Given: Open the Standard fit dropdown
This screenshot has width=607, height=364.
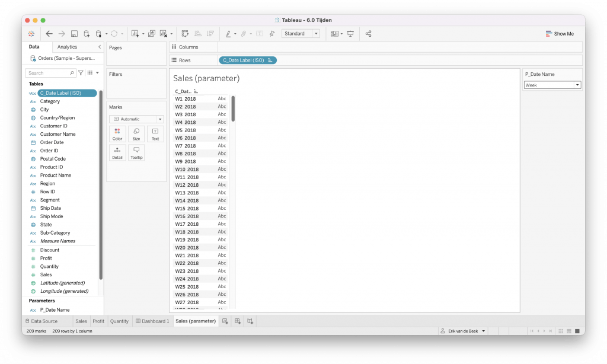Looking at the screenshot, I should point(301,34).
